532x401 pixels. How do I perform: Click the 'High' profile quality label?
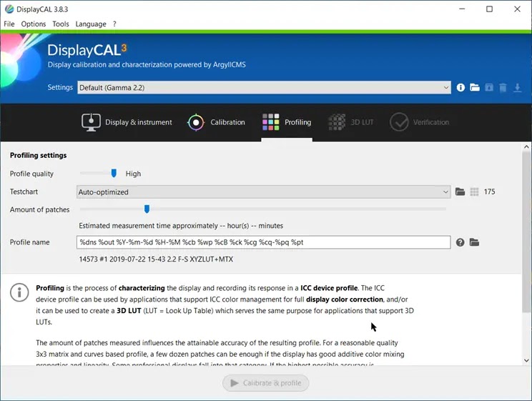click(133, 174)
